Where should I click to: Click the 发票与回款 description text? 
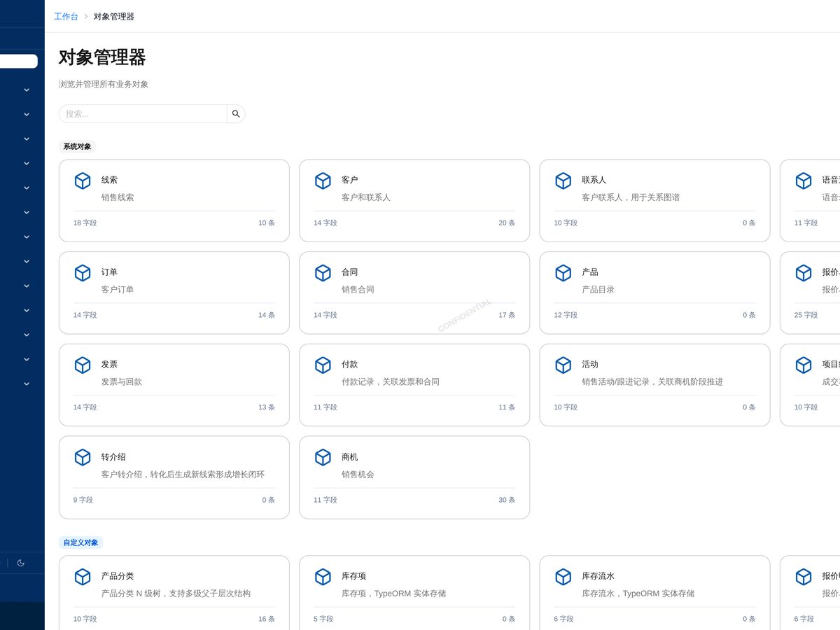point(122,382)
